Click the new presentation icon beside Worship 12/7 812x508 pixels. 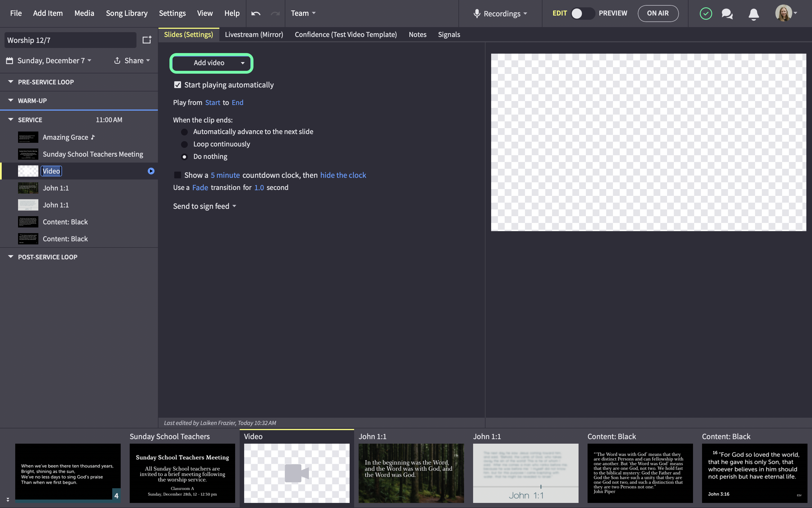click(x=147, y=40)
